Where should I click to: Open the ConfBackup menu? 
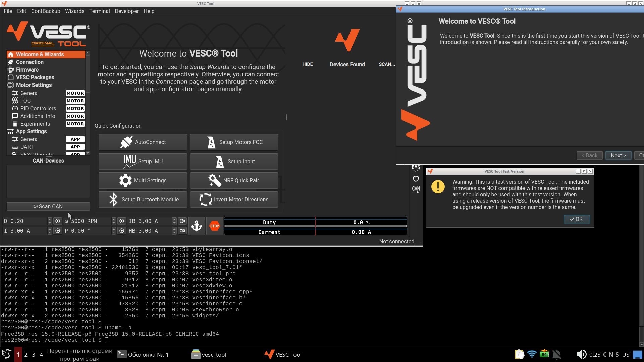46,11
